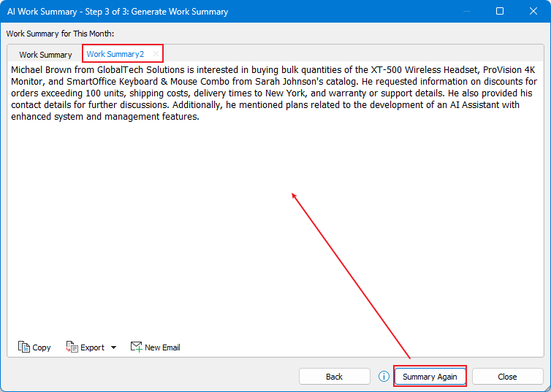Viewport: 551px width, 392px height.
Task: Click the Export document icon
Action: point(72,347)
